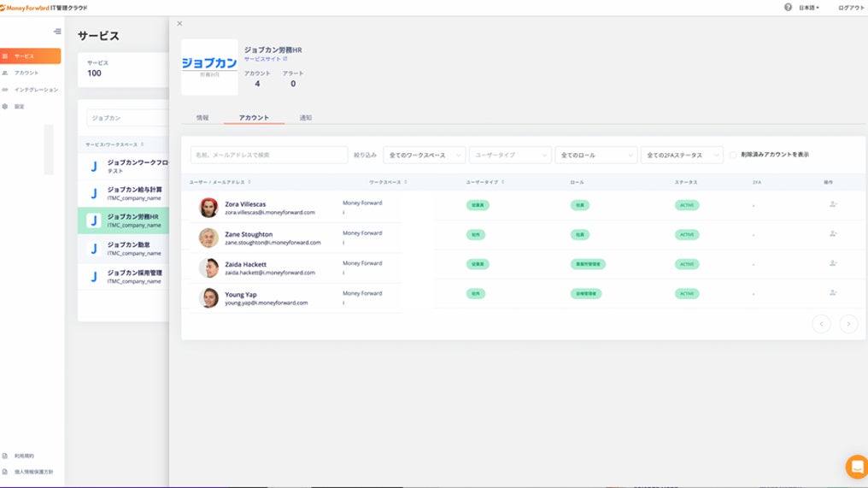Open the サービスサイト link
Image resolution: width=868 pixels, height=488 pixels.
pyautogui.click(x=265, y=59)
